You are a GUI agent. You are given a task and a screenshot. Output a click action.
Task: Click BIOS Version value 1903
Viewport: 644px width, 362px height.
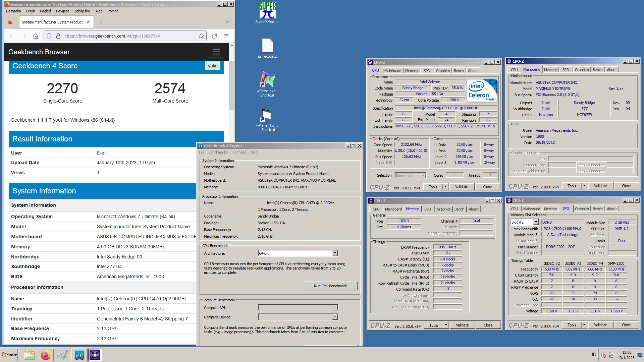[584, 136]
